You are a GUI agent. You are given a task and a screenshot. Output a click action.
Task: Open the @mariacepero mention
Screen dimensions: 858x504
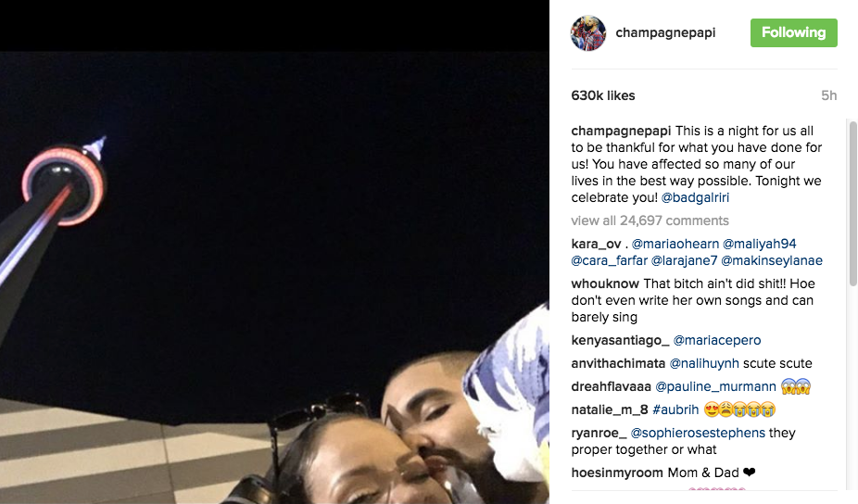point(717,340)
